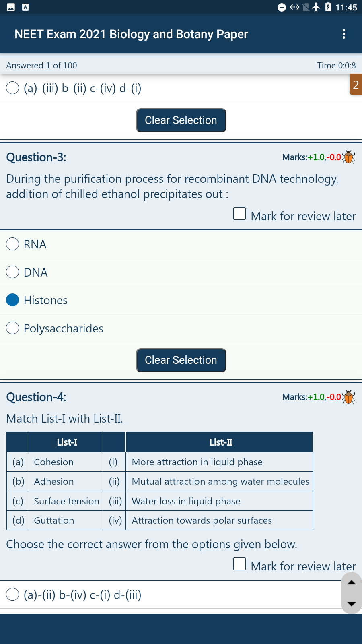
Task: Select the DNA option
Action: [x=181, y=272]
